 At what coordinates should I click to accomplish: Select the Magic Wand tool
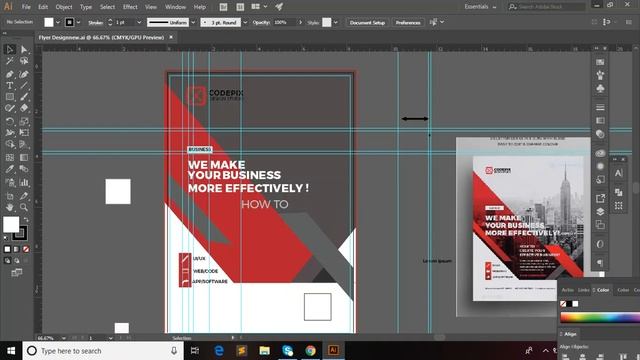(9, 61)
